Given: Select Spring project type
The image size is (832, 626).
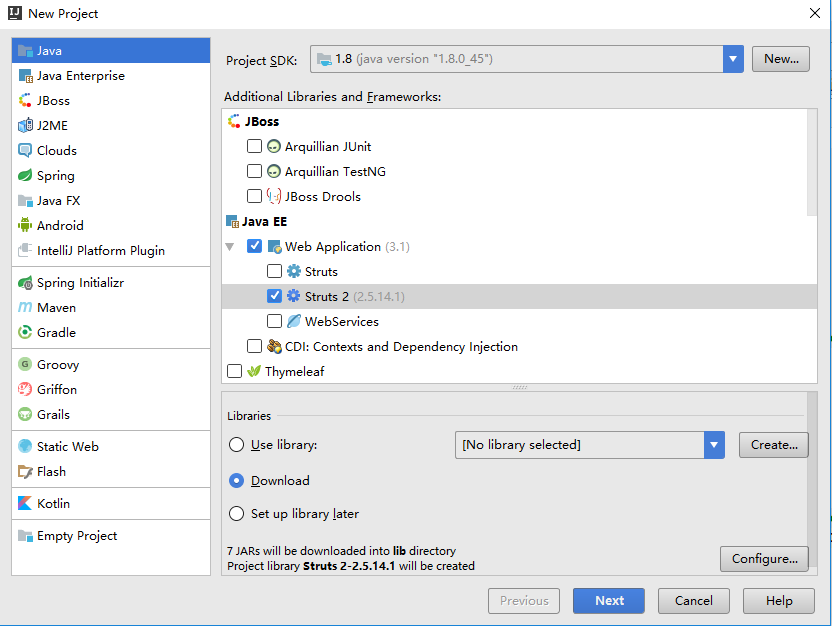Looking at the screenshot, I should click(111, 176).
